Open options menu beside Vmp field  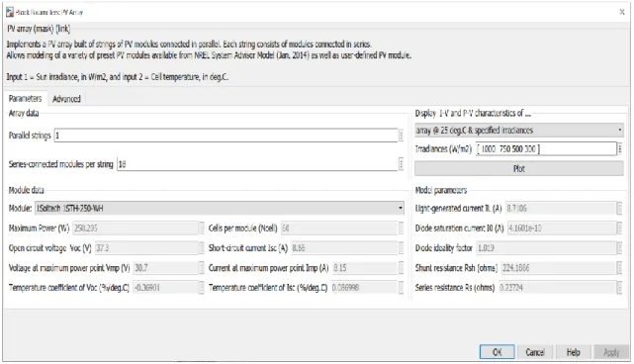(202, 268)
